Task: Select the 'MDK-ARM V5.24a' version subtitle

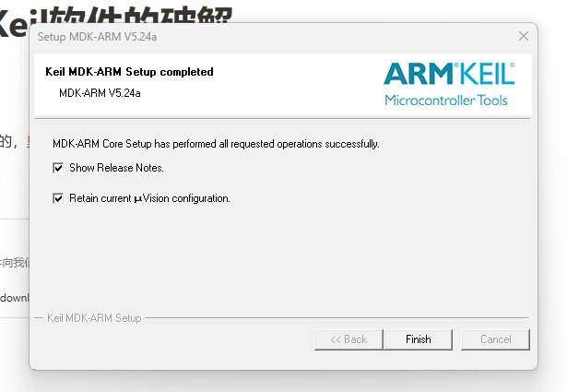Action: 100,93
